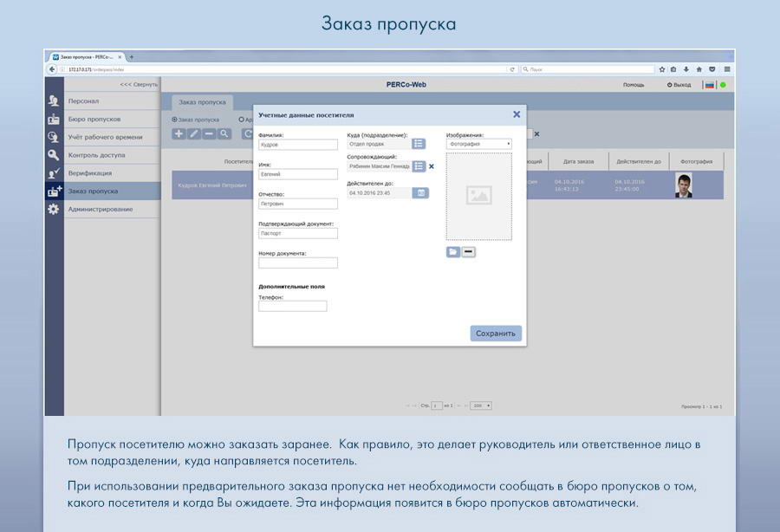Click the minus icon to remove image

[x=468, y=251]
